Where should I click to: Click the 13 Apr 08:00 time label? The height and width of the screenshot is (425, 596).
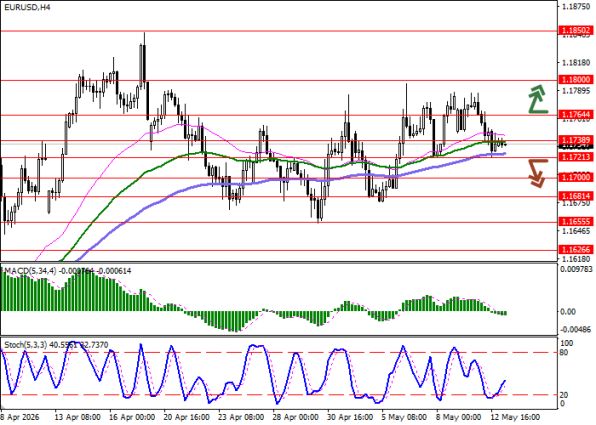tap(78, 417)
